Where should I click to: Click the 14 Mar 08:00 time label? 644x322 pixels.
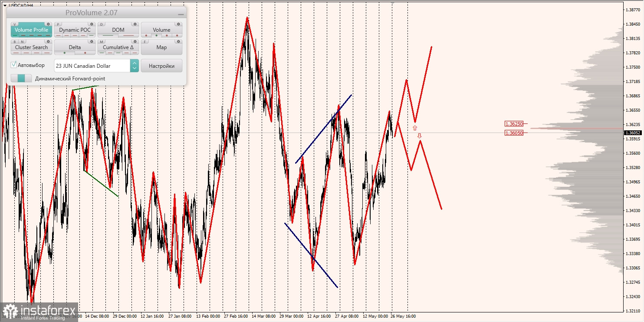coord(264,316)
